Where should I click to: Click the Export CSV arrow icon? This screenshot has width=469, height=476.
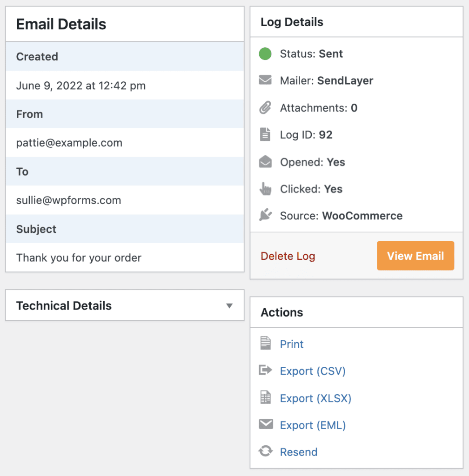click(x=265, y=370)
